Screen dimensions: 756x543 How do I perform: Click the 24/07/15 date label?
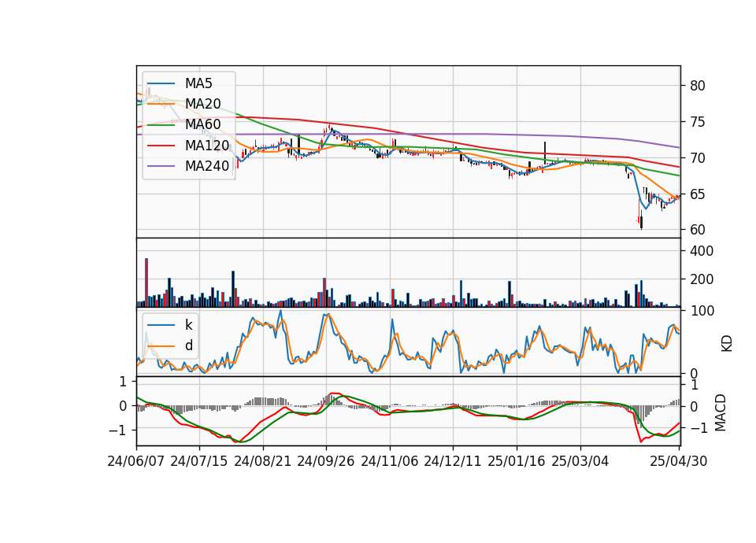click(198, 461)
